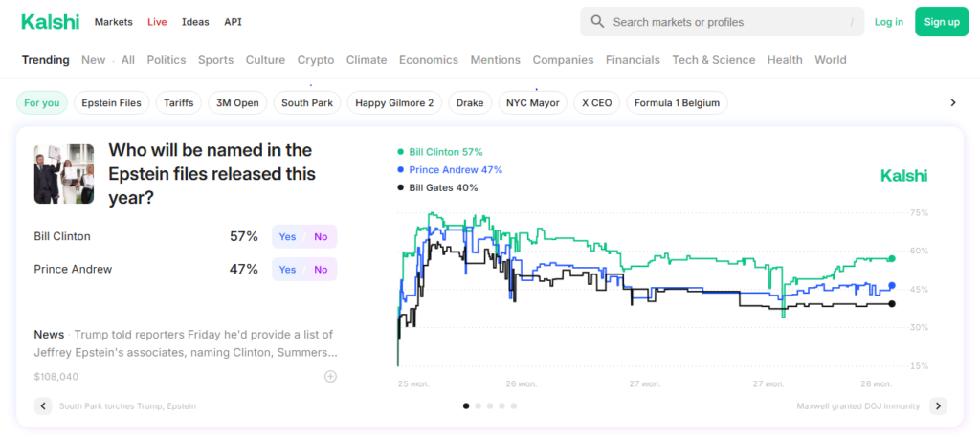Click the News snippet about Trump
Screen dimensions: 980x438
(x=186, y=343)
